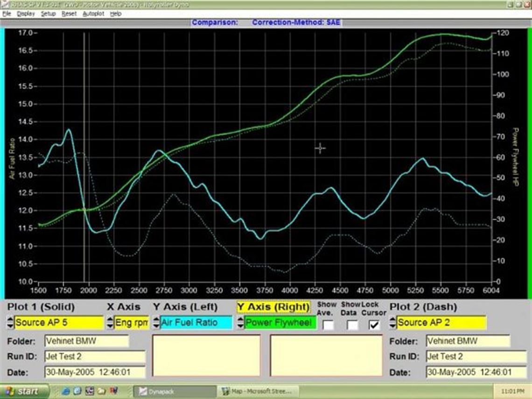The height and width of the screenshot is (399, 532).
Task: Select the Eng rpm X axis field
Action: [132, 322]
